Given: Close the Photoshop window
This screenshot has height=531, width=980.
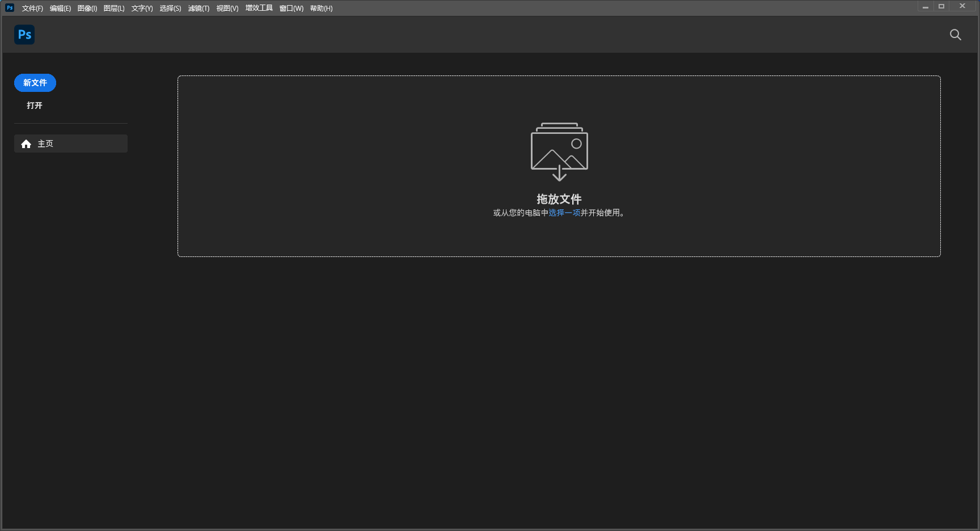Looking at the screenshot, I should [x=962, y=6].
